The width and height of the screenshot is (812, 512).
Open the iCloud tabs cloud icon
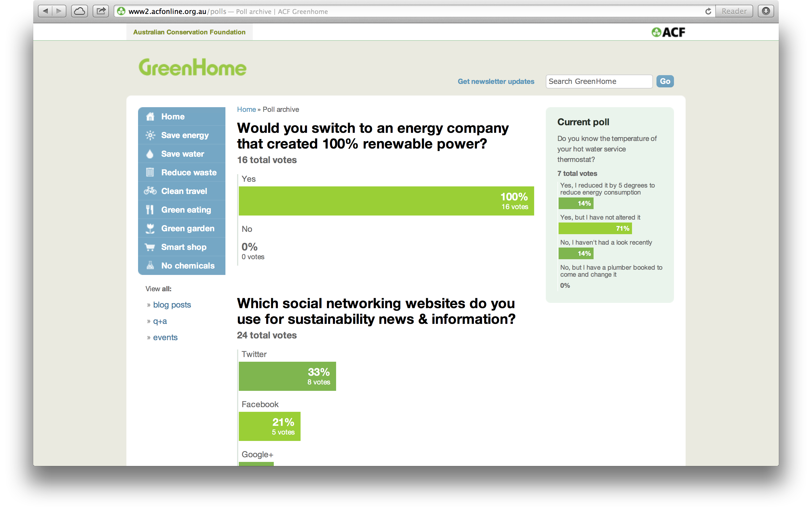tap(80, 11)
